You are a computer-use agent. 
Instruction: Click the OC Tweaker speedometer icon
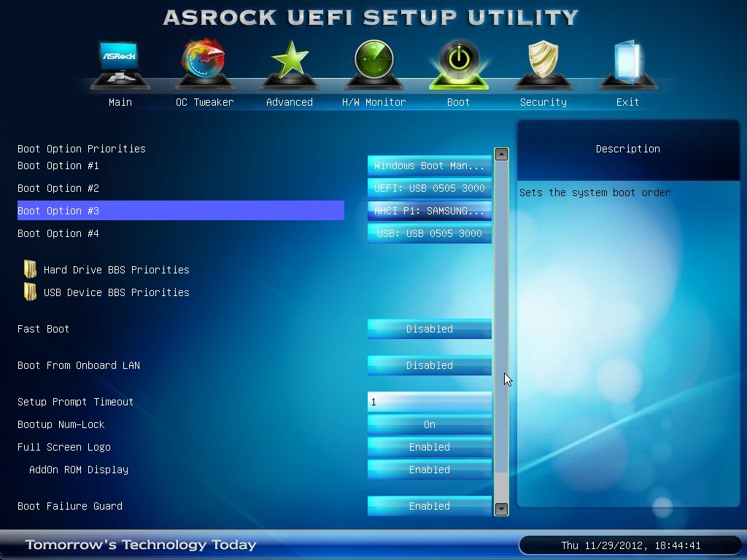coord(204,64)
